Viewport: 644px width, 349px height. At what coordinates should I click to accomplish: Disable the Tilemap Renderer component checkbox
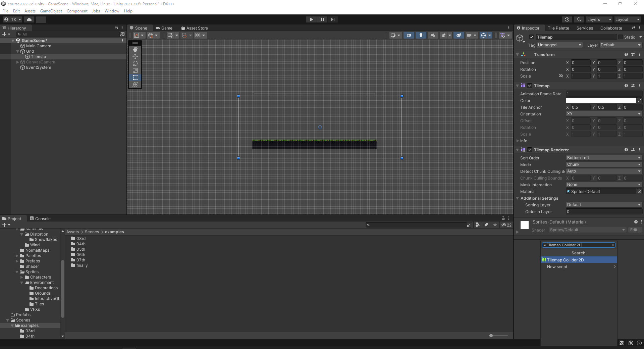click(x=530, y=150)
